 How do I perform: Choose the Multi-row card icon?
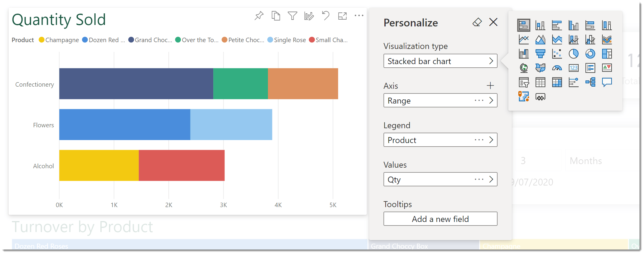590,68
